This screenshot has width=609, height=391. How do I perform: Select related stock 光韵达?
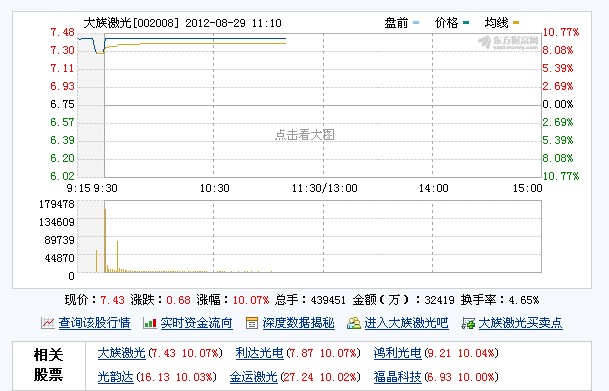(115, 377)
